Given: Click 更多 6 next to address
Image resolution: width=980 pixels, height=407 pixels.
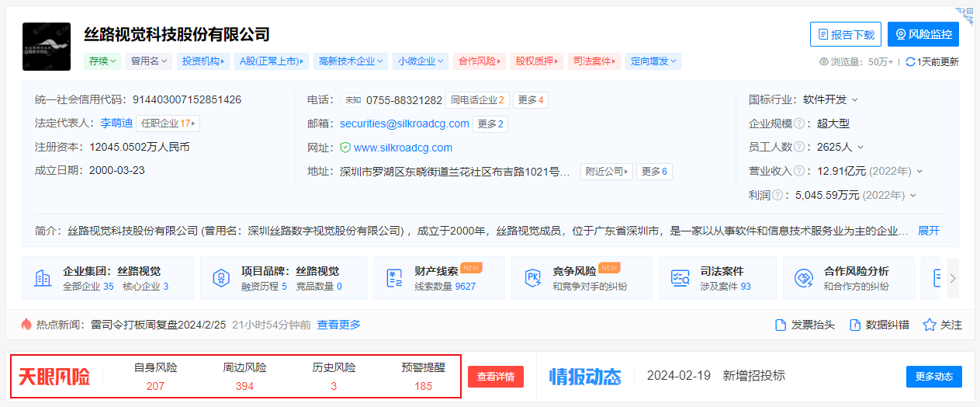Looking at the screenshot, I should tap(654, 172).
